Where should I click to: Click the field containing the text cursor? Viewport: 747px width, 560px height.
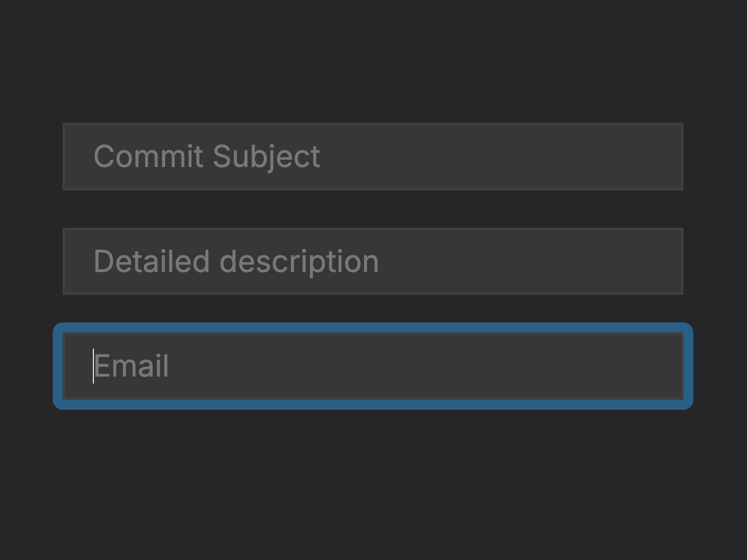point(373,366)
